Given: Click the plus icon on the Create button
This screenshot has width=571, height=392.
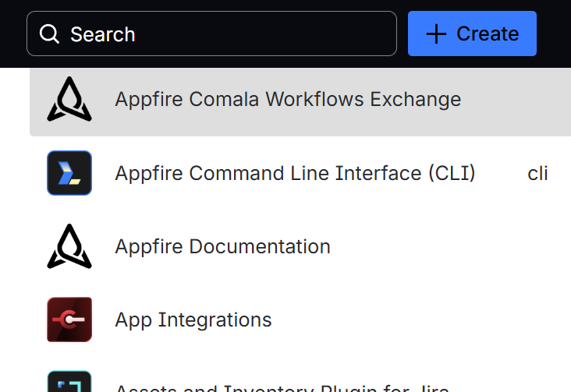Looking at the screenshot, I should tap(436, 34).
